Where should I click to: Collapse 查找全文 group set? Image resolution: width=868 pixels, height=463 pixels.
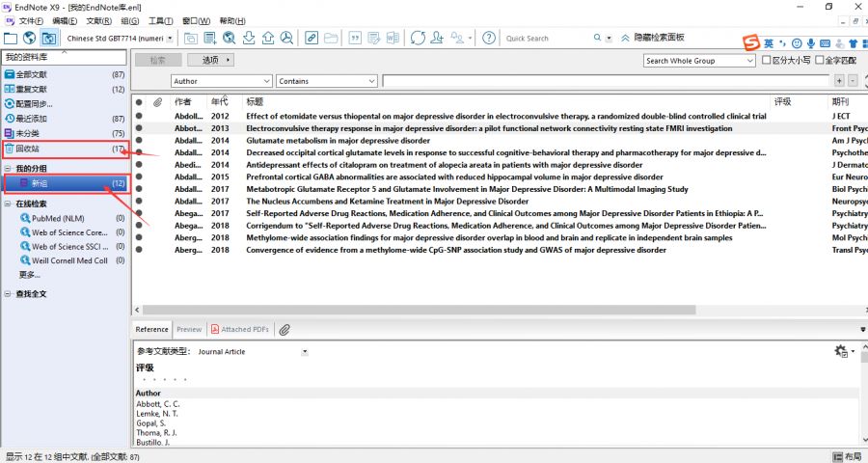pyautogui.click(x=8, y=294)
